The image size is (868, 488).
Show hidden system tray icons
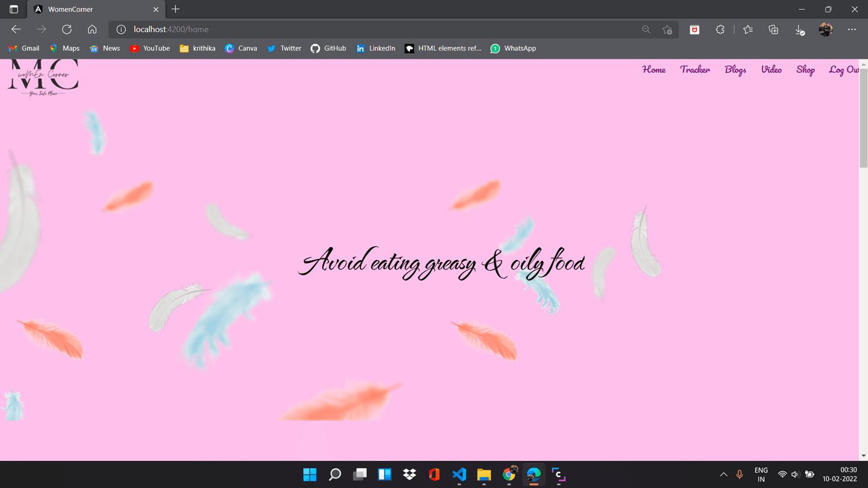pos(723,475)
